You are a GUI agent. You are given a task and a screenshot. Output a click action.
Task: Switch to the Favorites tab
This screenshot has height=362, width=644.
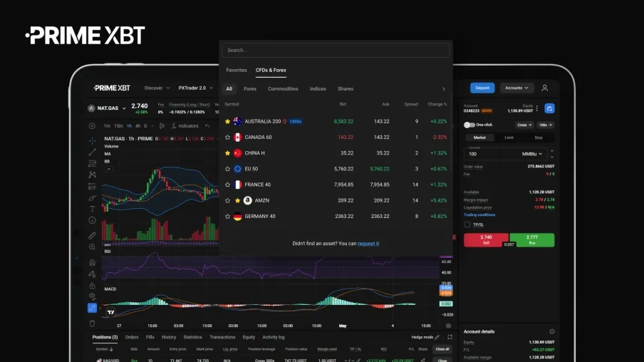[237, 71]
